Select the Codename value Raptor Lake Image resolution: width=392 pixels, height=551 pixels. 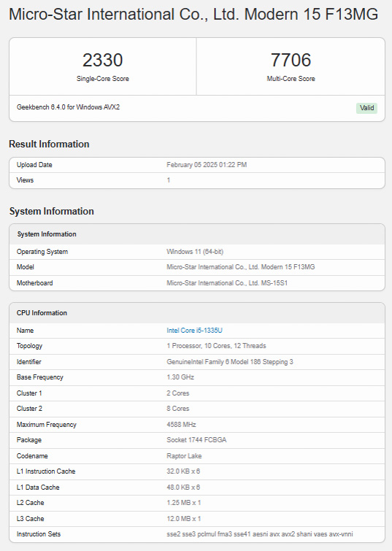184,456
